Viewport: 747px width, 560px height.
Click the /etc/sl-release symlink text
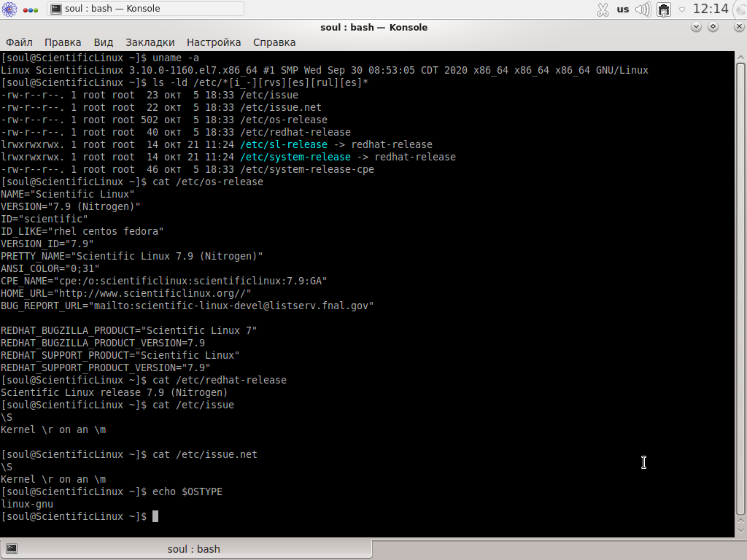(284, 145)
